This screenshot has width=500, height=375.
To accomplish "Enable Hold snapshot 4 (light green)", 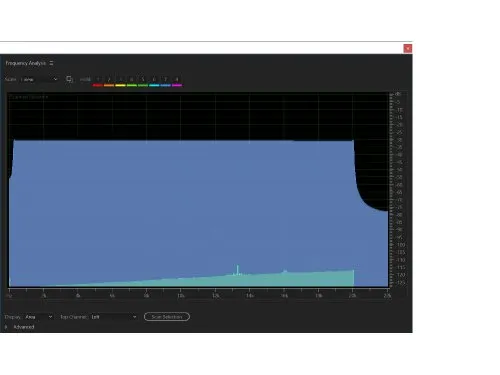I will (132, 82).
